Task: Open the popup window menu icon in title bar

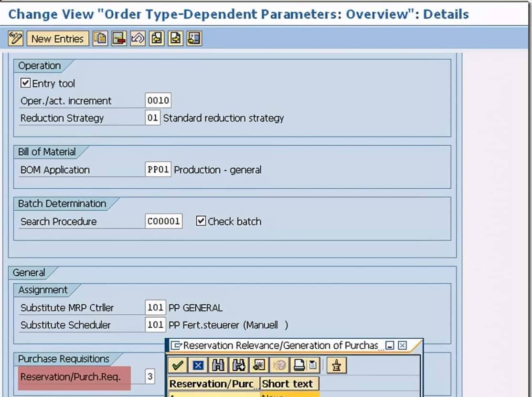Action: click(x=176, y=345)
